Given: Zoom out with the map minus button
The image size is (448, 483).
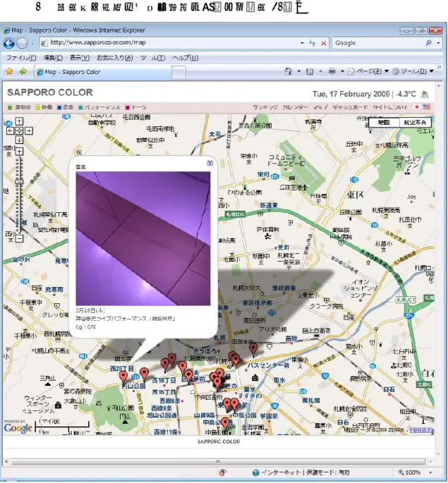Looking at the screenshot, I should coord(19,238).
